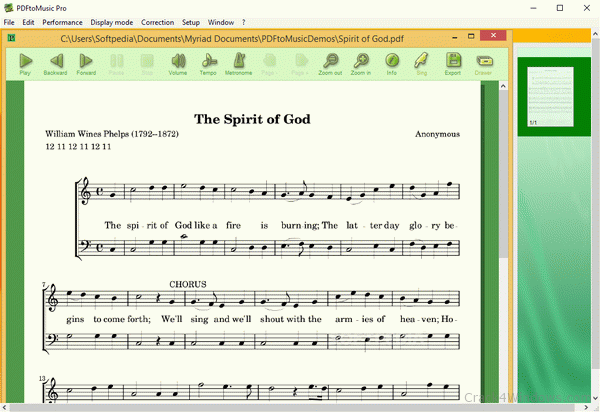Click the greyed Page minus icon
600x412 pixels.
coord(269,63)
